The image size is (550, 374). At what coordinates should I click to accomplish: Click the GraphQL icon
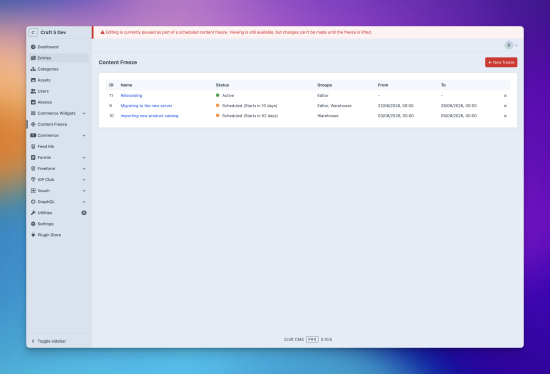[x=33, y=201]
